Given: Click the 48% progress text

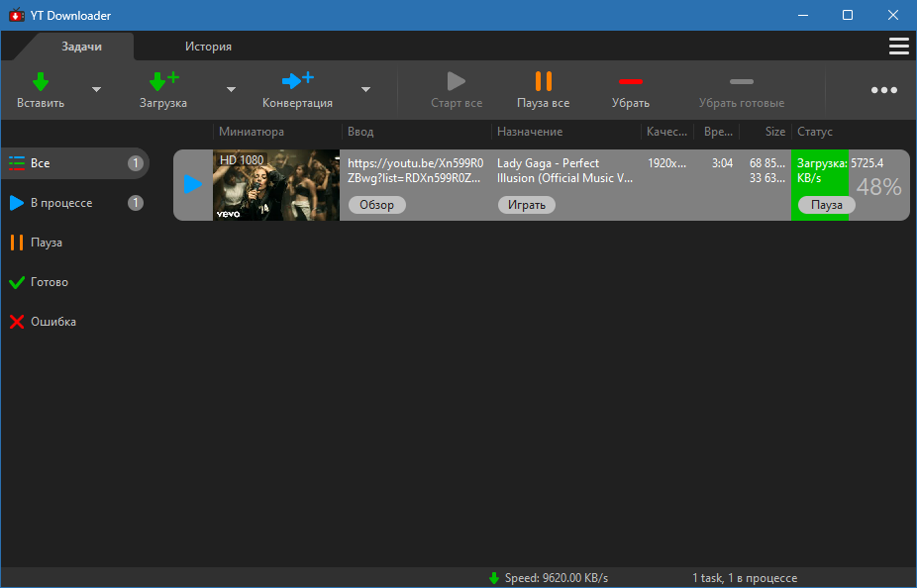Looking at the screenshot, I should pyautogui.click(x=879, y=187).
